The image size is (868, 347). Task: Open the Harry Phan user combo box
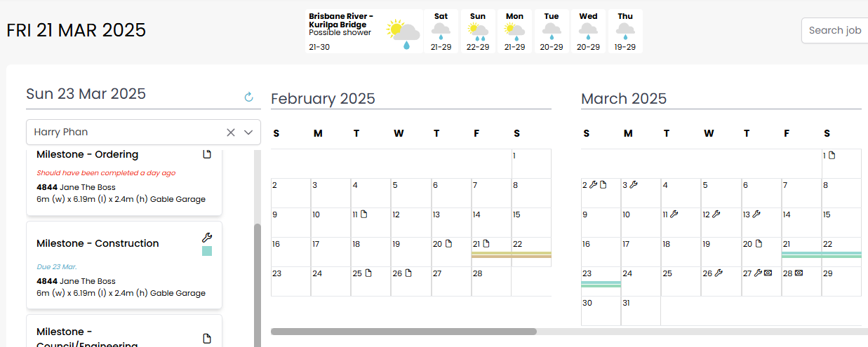(x=126, y=132)
